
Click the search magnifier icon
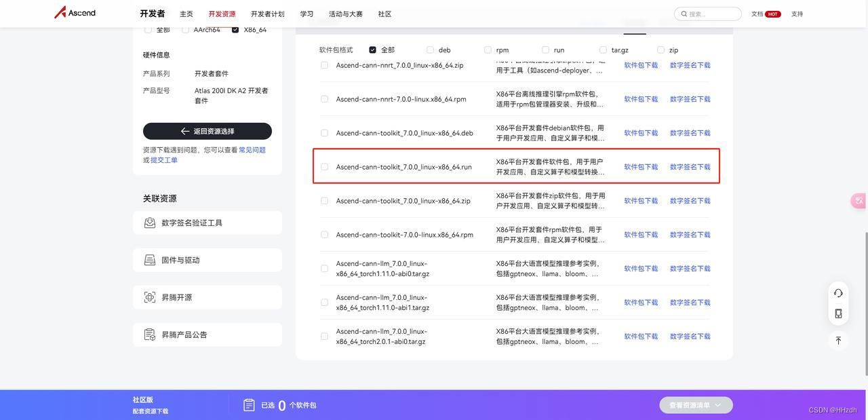pos(684,14)
